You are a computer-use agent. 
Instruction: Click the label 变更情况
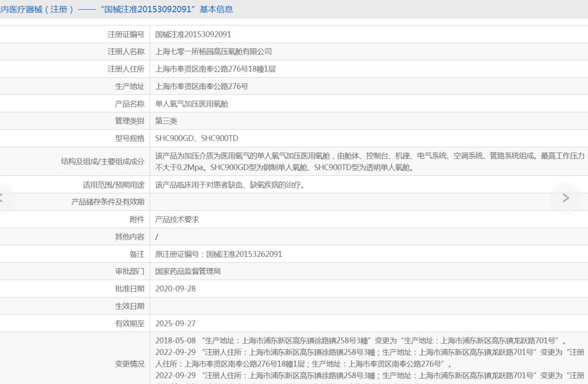(130, 364)
